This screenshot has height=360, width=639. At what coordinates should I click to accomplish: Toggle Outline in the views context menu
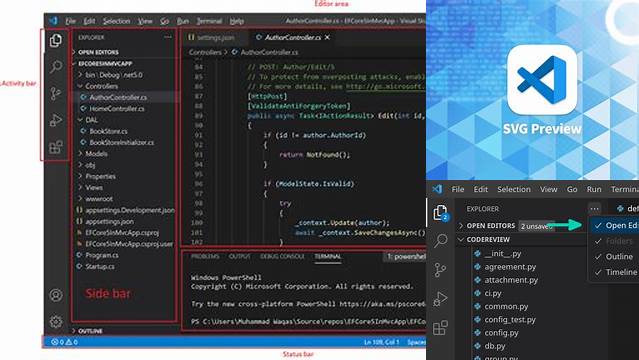[x=615, y=256]
